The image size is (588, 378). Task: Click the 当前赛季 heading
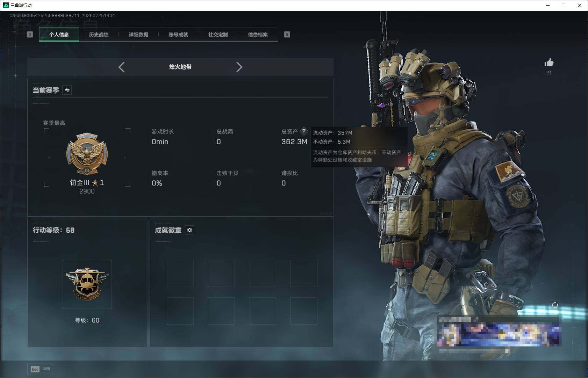(46, 90)
